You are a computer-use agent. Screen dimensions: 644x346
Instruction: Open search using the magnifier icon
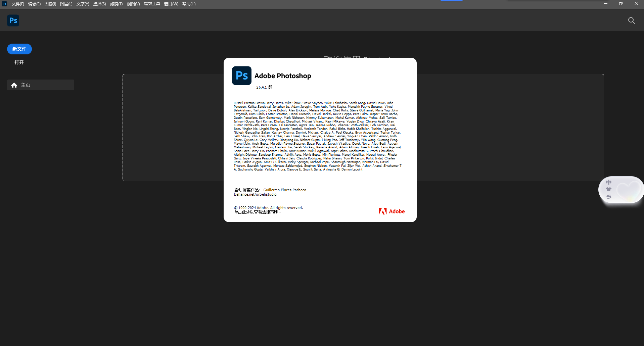pos(631,20)
